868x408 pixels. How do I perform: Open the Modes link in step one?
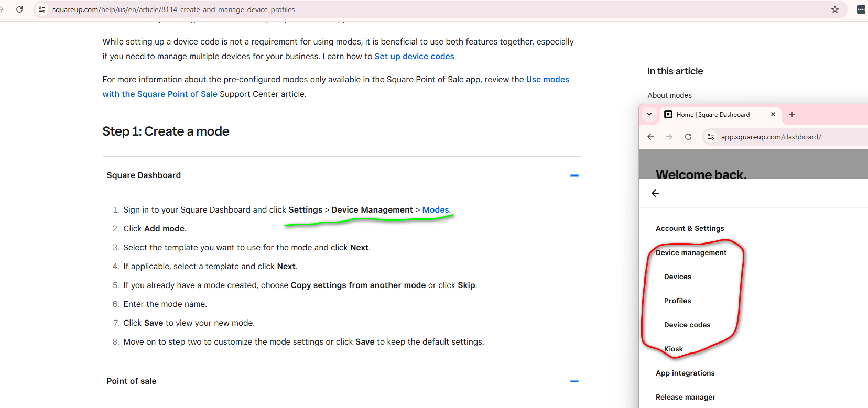[x=435, y=210]
